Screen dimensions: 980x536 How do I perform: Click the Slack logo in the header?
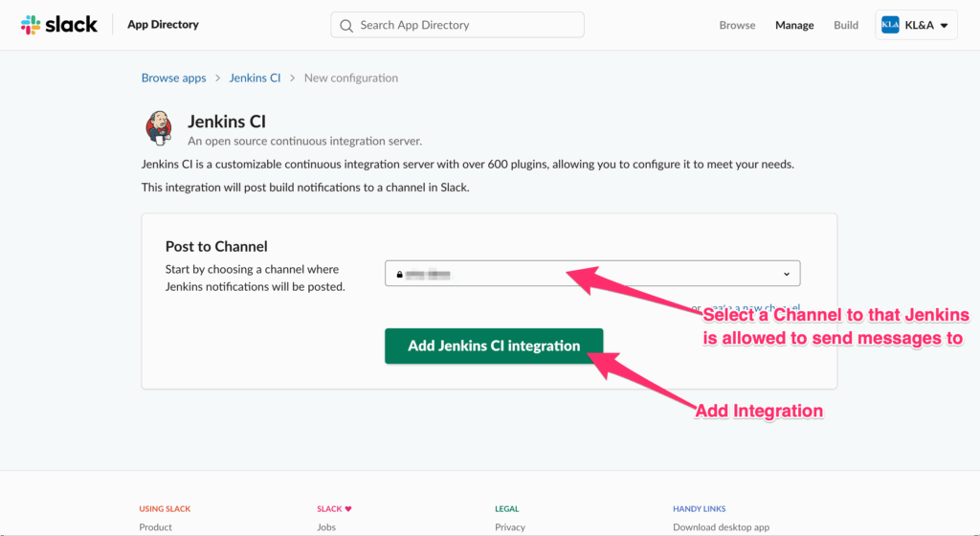[59, 25]
